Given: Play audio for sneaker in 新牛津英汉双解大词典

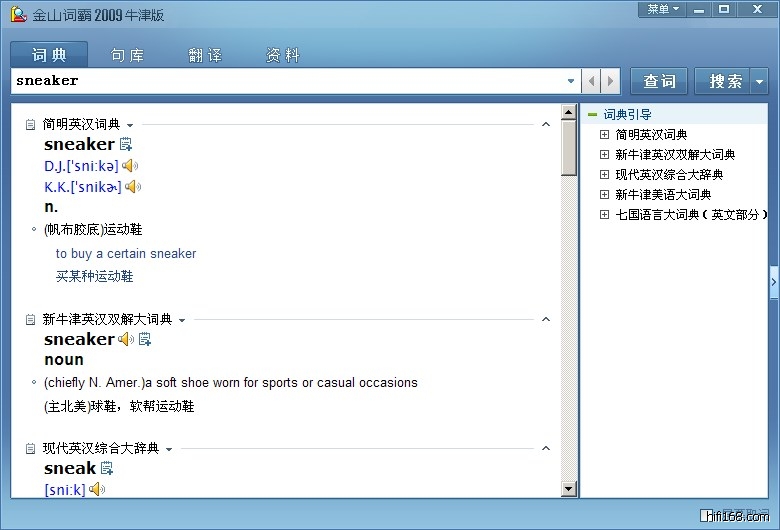Looking at the screenshot, I should [x=125, y=340].
